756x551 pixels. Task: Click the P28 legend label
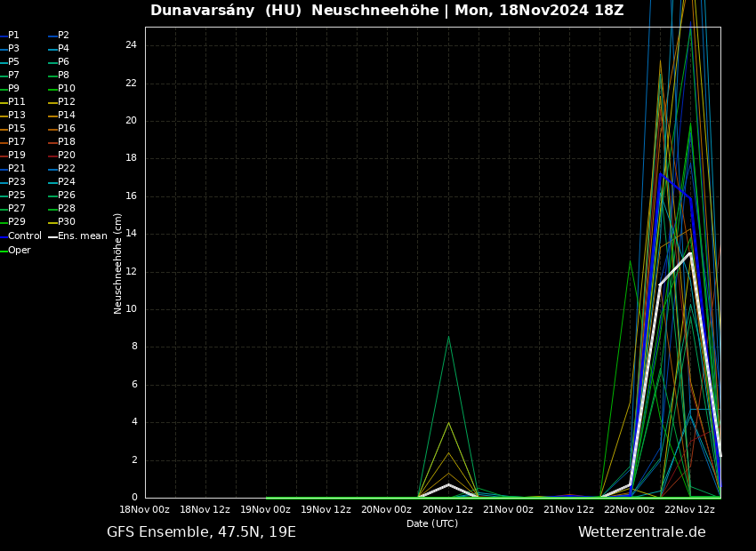(66, 209)
